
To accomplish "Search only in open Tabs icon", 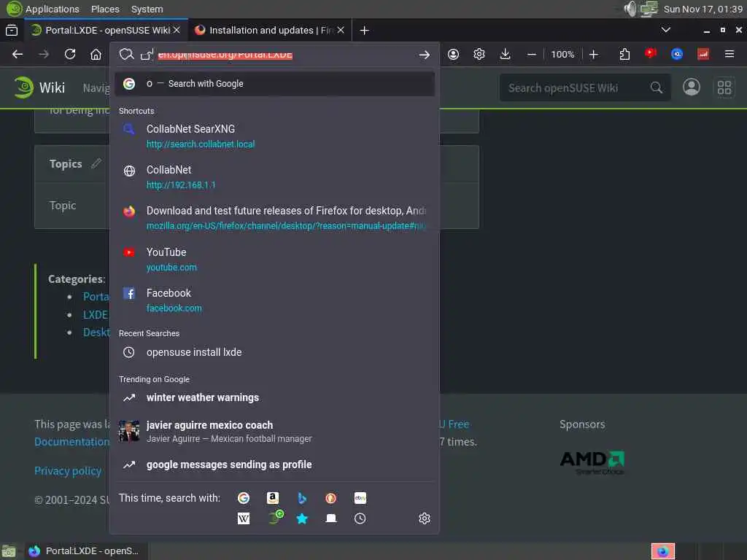I will coord(330,518).
